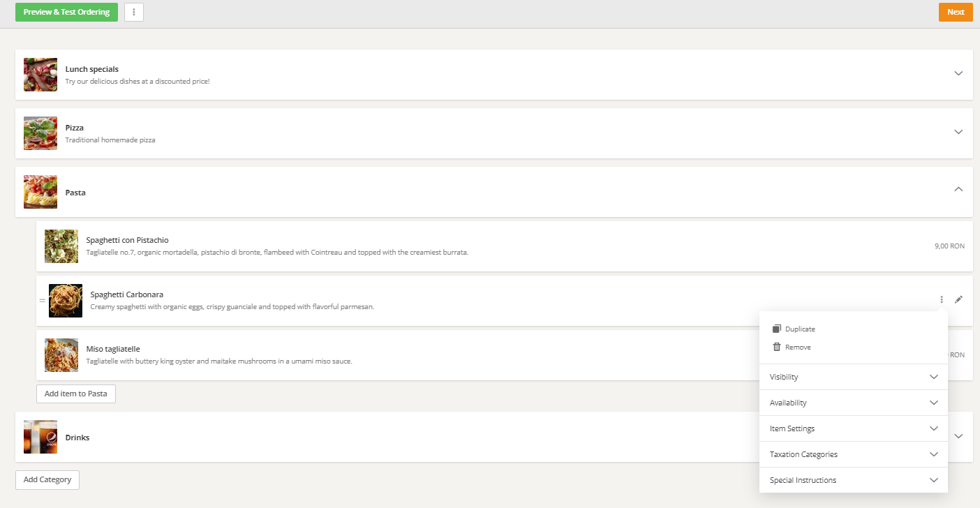Viewport: 980px width, 508px height.
Task: Click the Add Category button
Action: (47, 479)
